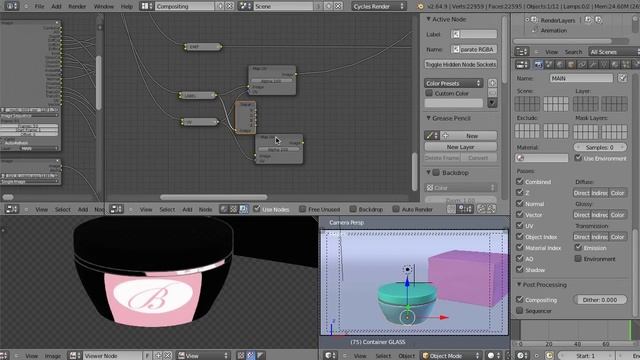
Task: Collapse the Post Processing panel
Action: click(519, 284)
